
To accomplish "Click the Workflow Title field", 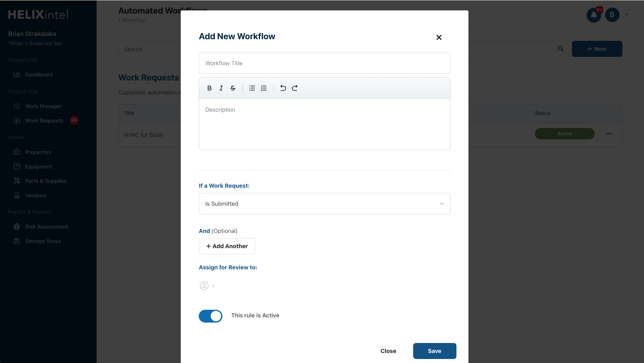I will click(x=325, y=63).
